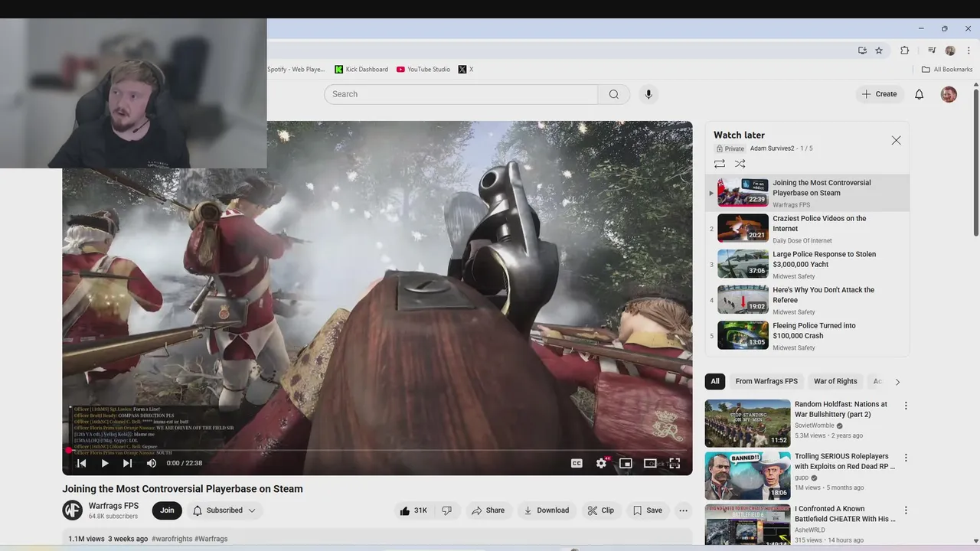Open options for Random Holdfast video

pos(906,406)
